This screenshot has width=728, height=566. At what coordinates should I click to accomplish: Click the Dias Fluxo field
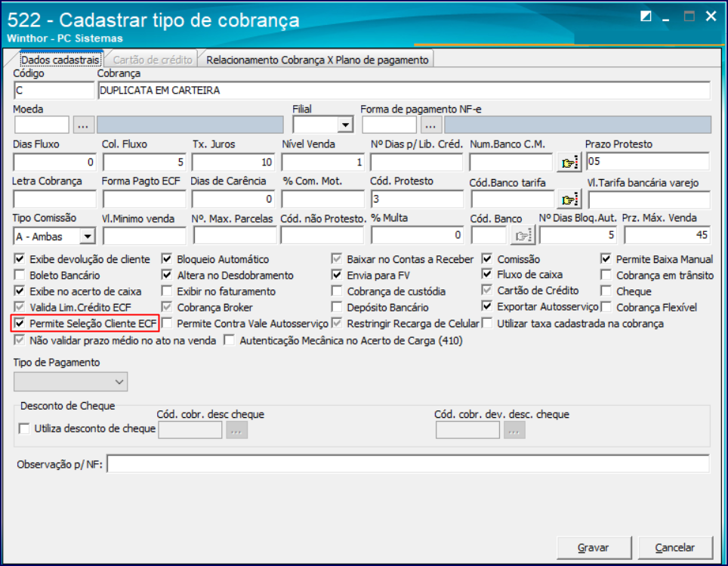(x=54, y=162)
